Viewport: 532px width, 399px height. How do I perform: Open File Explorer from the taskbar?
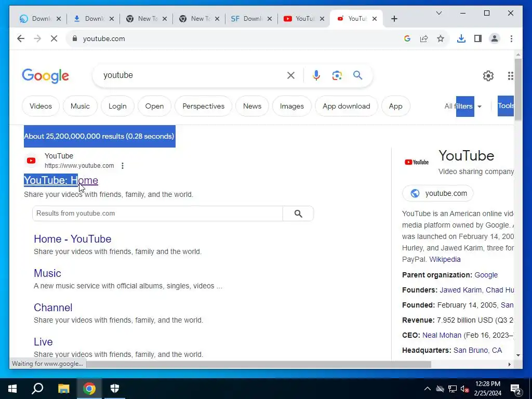63,389
